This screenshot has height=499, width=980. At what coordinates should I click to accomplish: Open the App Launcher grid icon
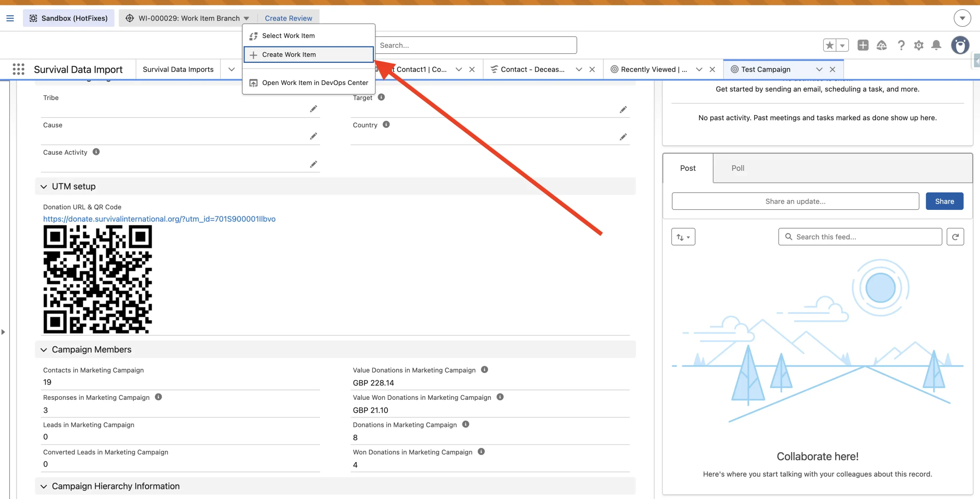point(18,69)
